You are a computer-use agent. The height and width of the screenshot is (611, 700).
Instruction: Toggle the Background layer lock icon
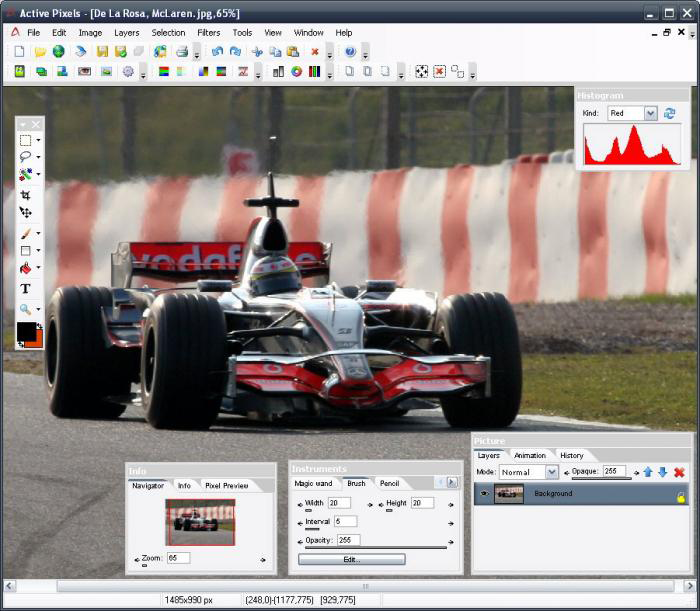pos(680,498)
